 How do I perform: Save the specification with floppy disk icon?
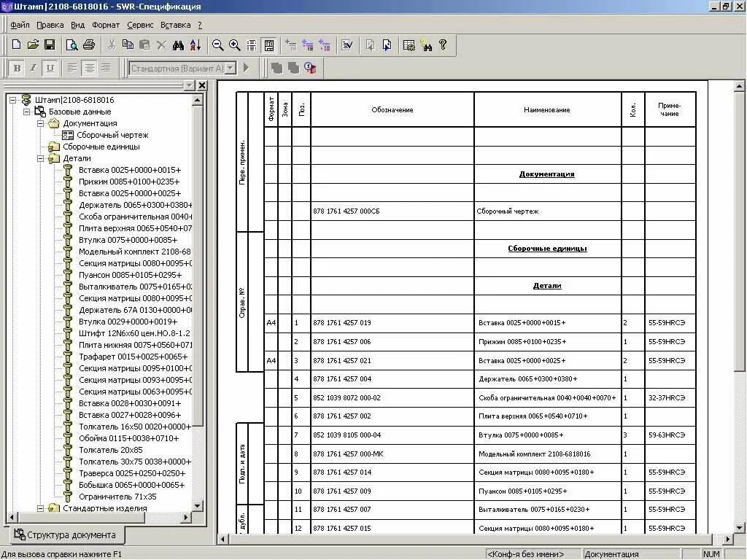coord(50,45)
